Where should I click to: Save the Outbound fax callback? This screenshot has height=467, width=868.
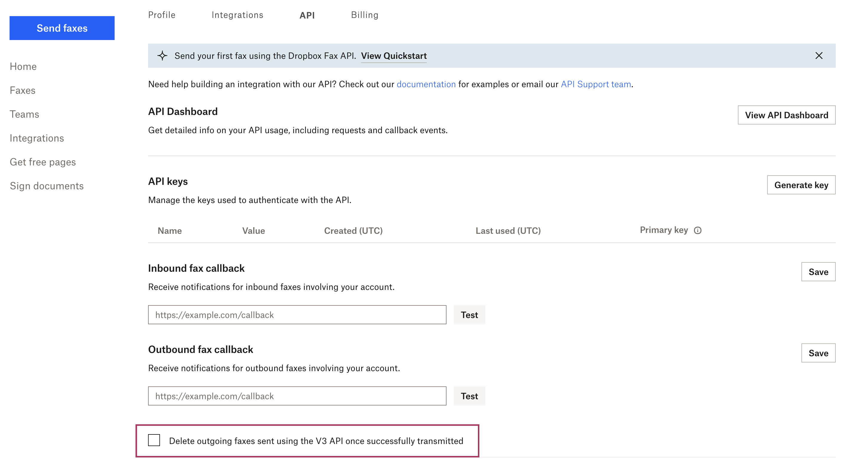[818, 353]
